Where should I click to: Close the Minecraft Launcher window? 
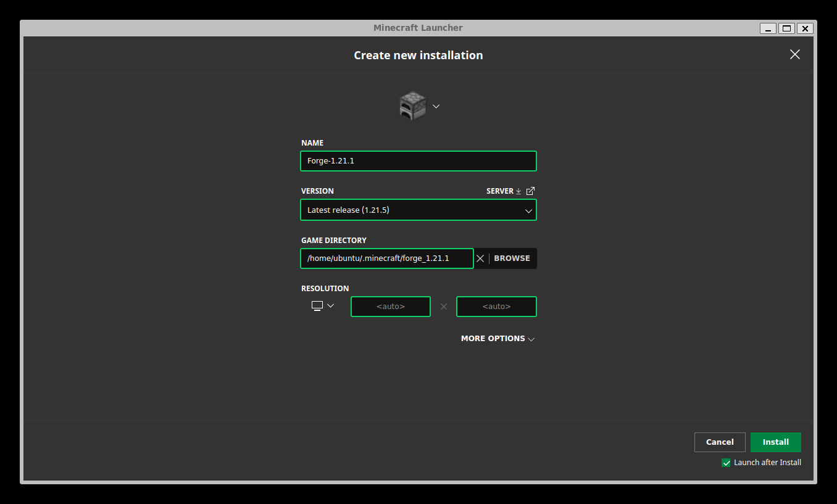pos(805,28)
